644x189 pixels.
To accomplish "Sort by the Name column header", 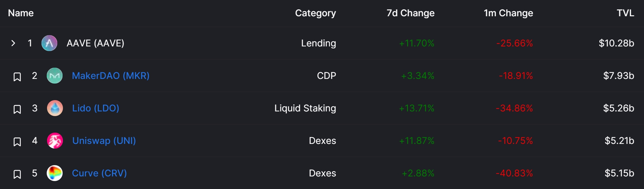I will (21, 13).
